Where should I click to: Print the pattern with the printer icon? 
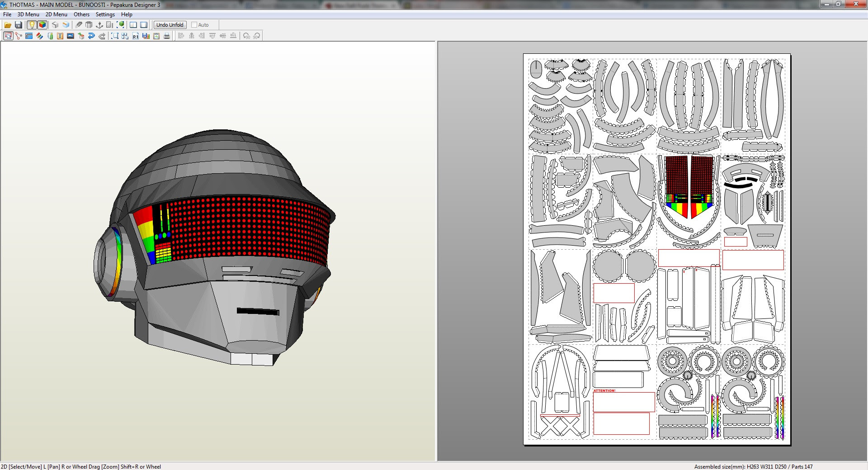[x=167, y=36]
